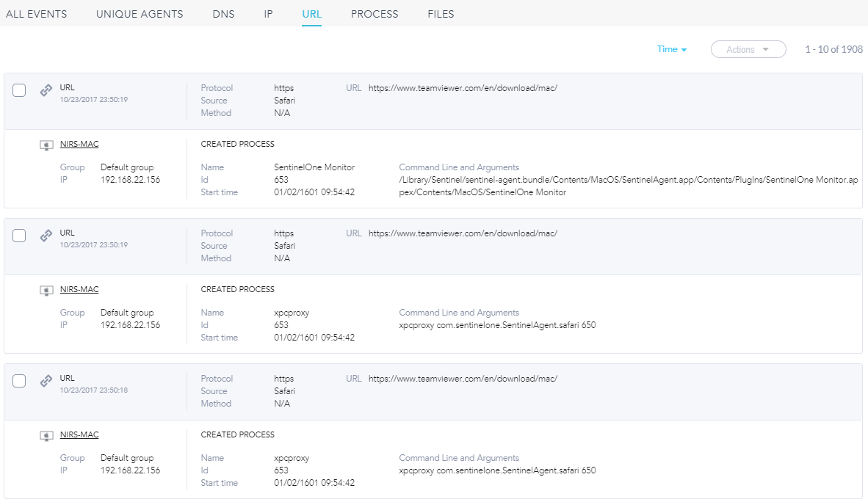Switch to the ALL EVENTS tab
This screenshot has width=868, height=502.
click(x=36, y=14)
